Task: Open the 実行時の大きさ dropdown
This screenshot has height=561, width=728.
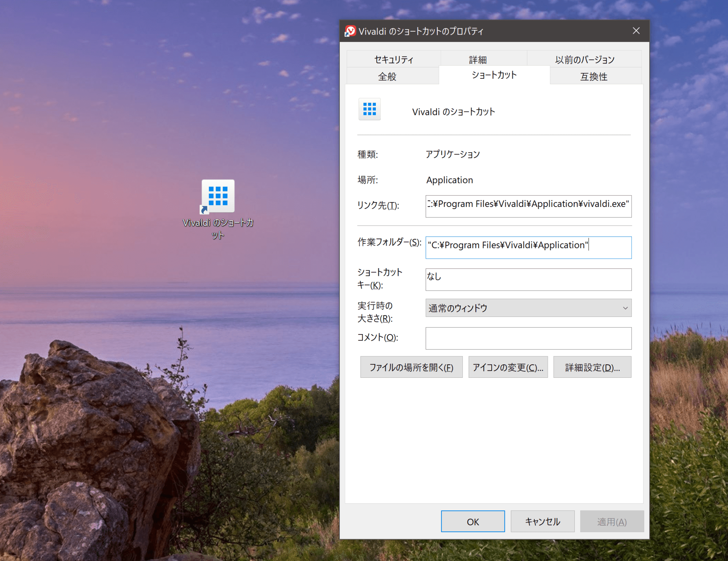Action: tap(528, 308)
